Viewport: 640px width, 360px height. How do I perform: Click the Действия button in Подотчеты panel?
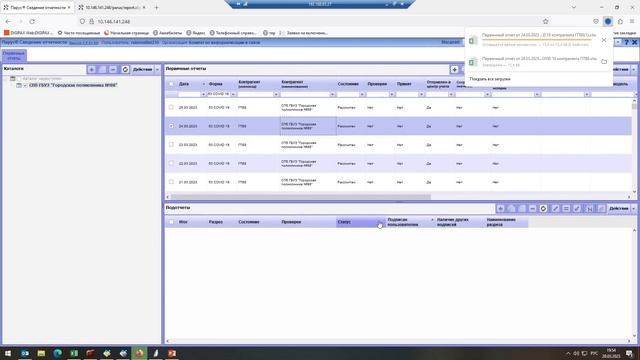(619, 208)
